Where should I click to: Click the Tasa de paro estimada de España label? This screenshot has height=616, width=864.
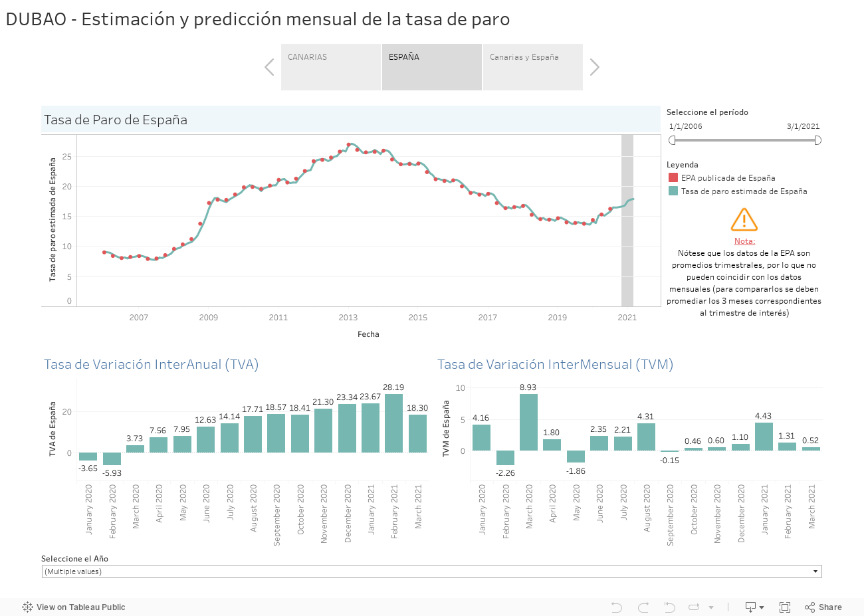pyautogui.click(x=744, y=191)
